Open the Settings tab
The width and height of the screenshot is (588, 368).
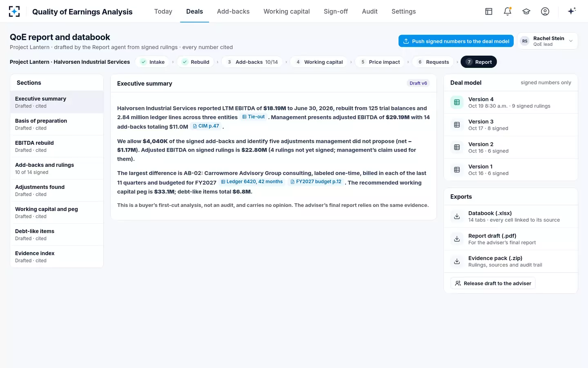(403, 11)
